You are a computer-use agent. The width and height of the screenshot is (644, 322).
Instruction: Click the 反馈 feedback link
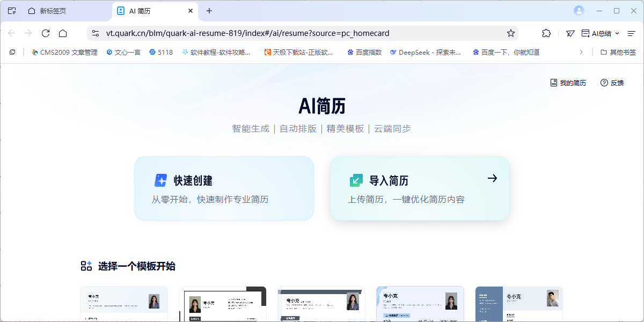click(x=612, y=83)
